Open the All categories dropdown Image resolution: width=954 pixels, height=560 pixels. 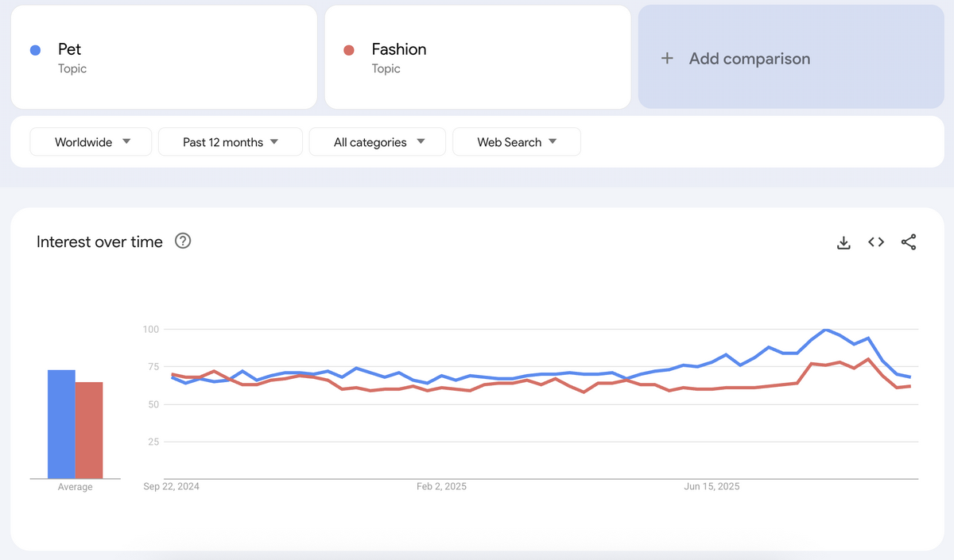point(379,142)
